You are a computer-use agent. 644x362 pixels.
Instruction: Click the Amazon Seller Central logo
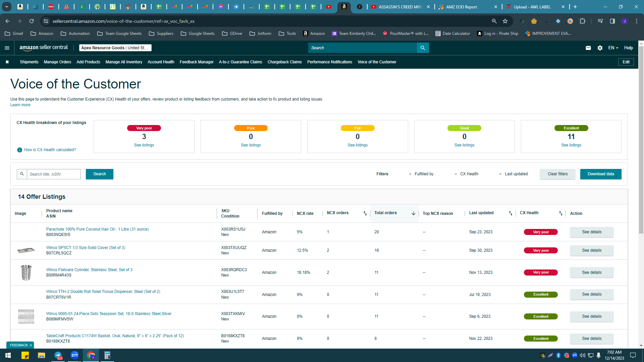pyautogui.click(x=44, y=48)
